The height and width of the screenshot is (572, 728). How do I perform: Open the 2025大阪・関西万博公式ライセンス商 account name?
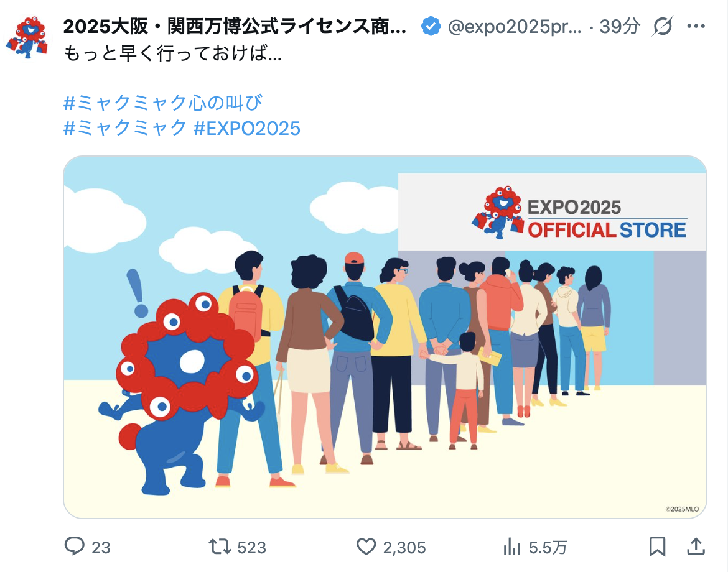point(235,27)
